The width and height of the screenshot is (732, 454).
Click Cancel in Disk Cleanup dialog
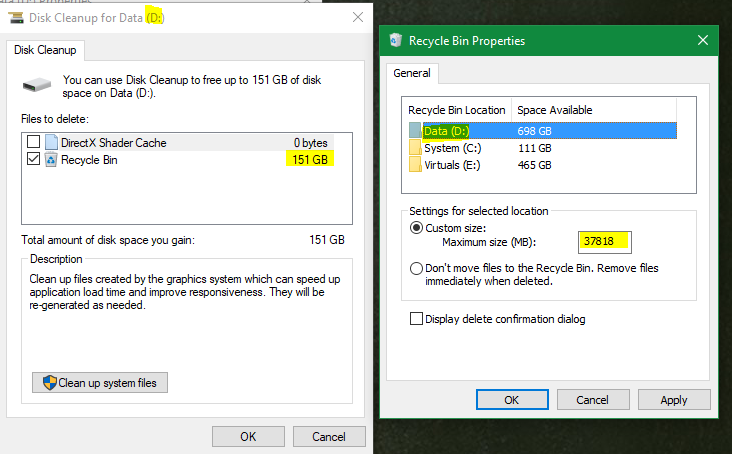[329, 437]
